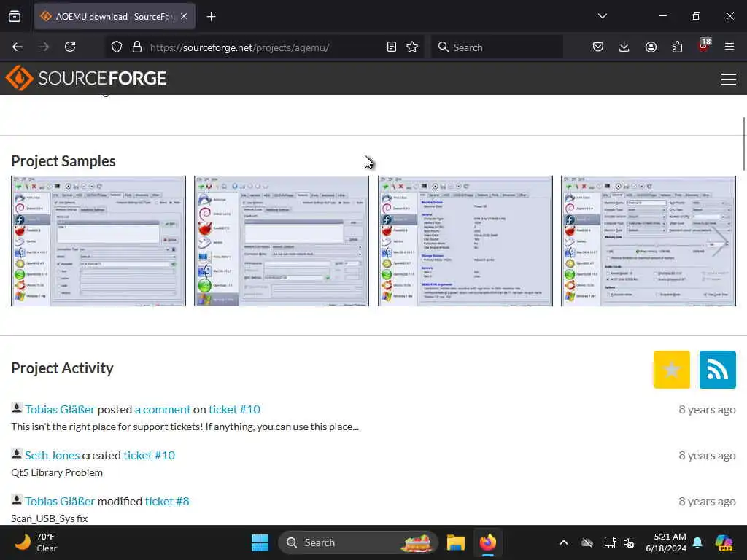This screenshot has width=747, height=560.
Task: Click the Project Samples heading
Action: (63, 161)
